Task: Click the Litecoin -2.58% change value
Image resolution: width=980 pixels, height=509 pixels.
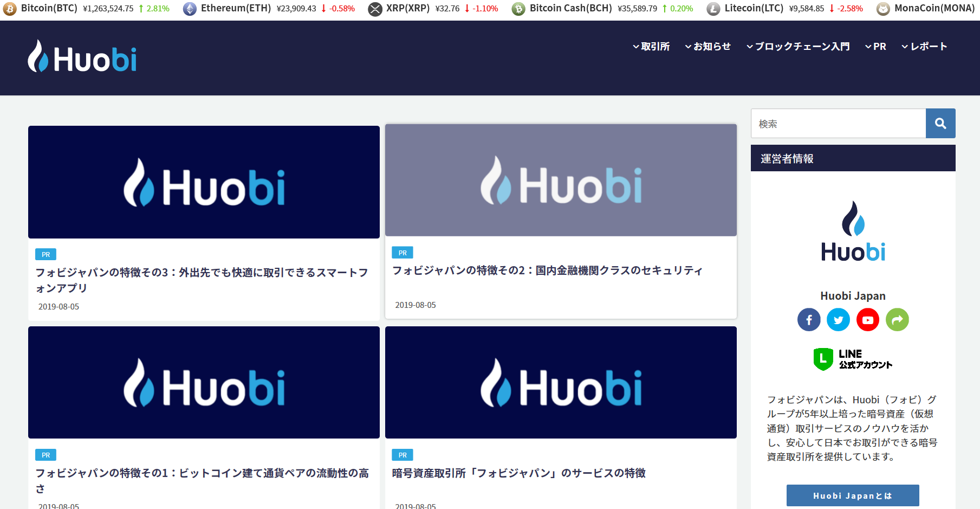Action: point(850,9)
